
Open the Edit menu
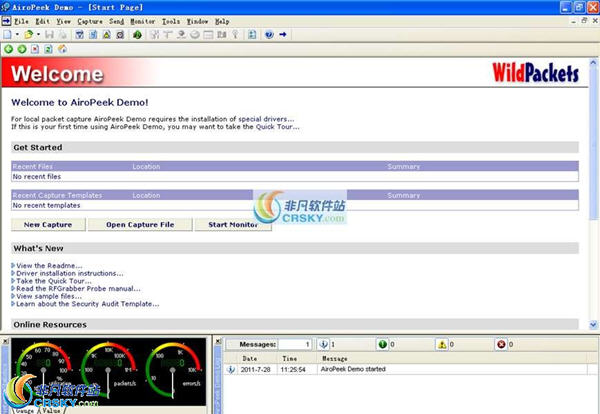pyautogui.click(x=43, y=21)
